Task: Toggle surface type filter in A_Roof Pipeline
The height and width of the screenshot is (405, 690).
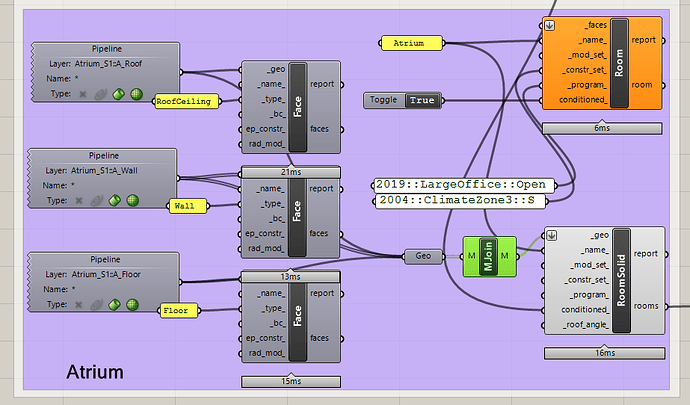Action: point(118,94)
